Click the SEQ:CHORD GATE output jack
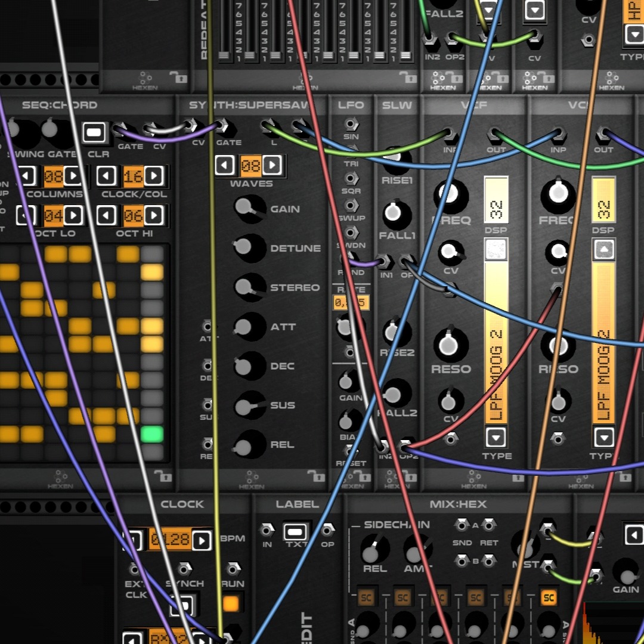 (119, 129)
